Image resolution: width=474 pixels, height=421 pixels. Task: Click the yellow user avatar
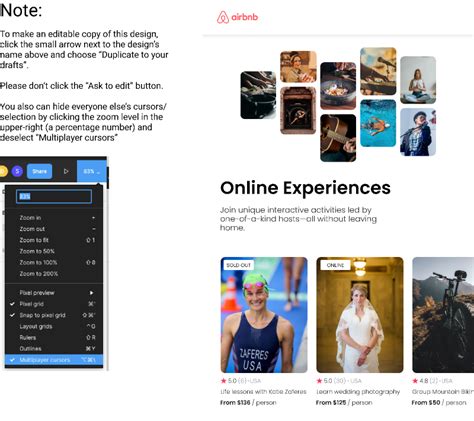(3, 171)
